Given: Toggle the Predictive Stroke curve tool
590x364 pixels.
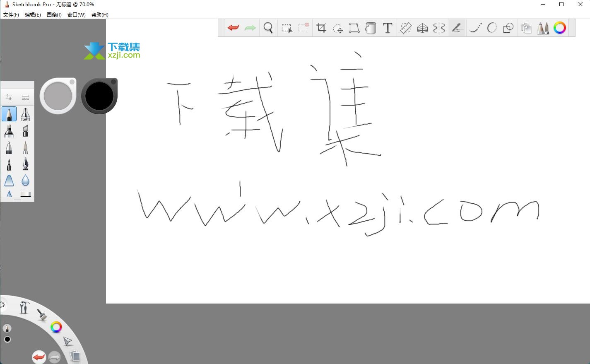Looking at the screenshot, I should tap(475, 28).
